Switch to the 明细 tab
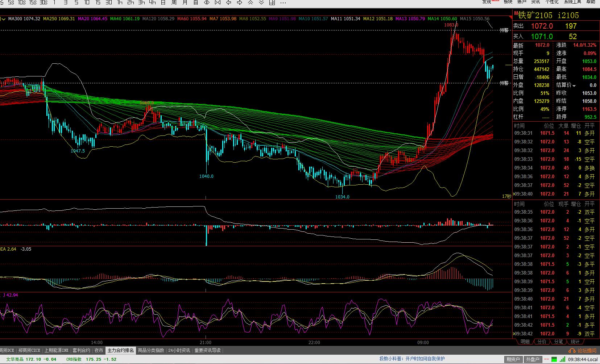Viewport: 600px width, 364px height. coord(525,342)
